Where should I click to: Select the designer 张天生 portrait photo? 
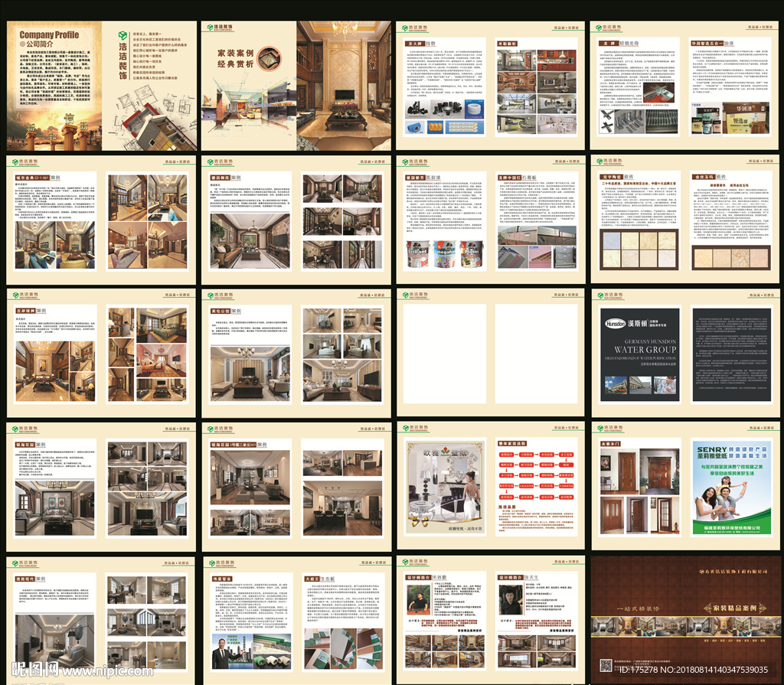tap(511, 600)
